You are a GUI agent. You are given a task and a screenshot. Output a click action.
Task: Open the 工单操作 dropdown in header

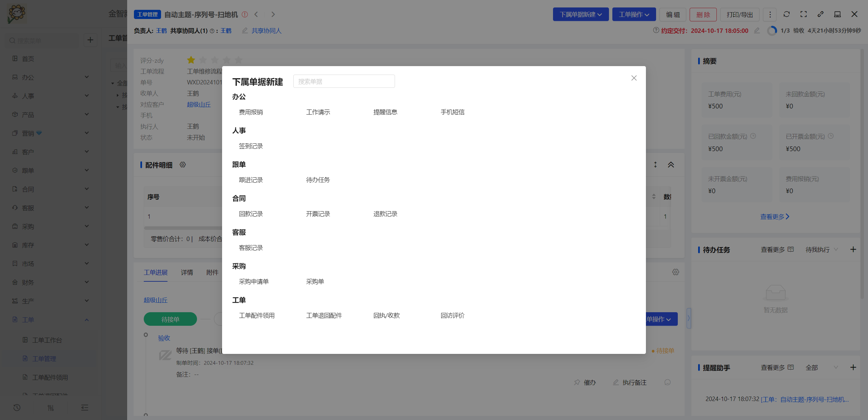[x=634, y=14]
